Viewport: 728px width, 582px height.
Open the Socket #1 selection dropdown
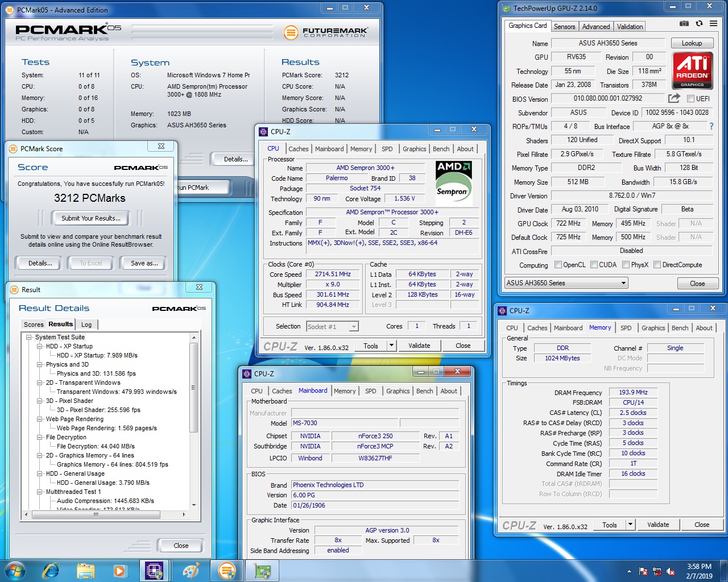coord(333,326)
